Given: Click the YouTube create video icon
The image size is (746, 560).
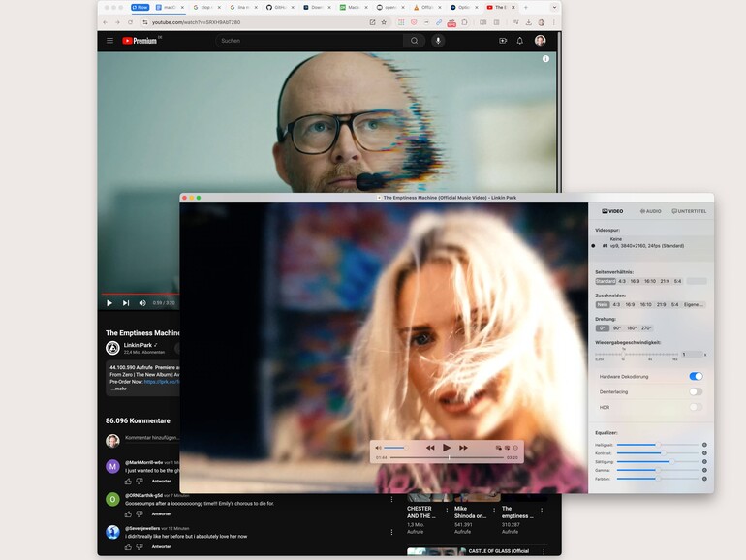Looking at the screenshot, I should (x=503, y=41).
